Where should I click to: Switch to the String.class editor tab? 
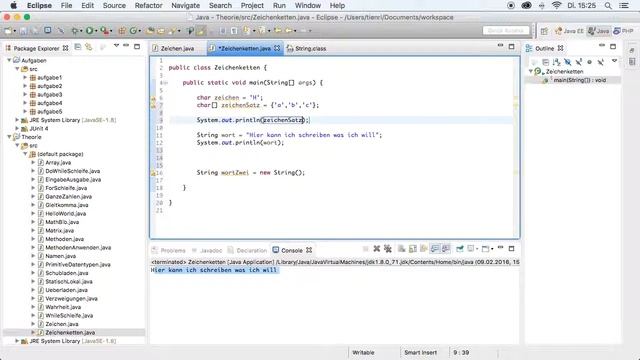coord(307,48)
